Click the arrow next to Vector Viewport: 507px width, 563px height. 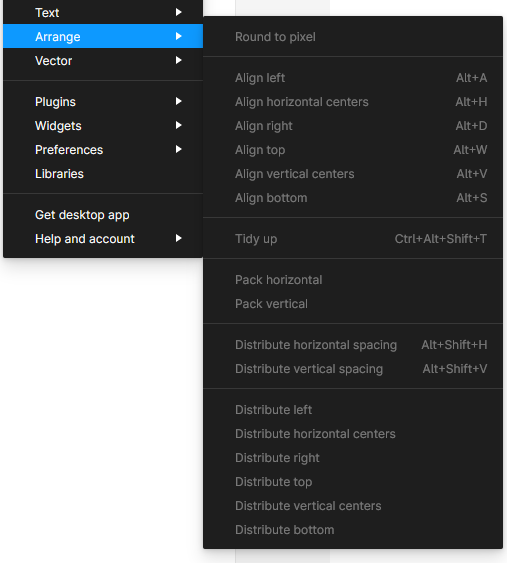178,60
